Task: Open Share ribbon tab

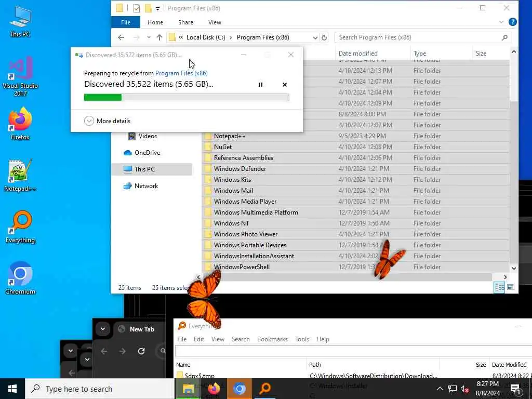Action: pos(185,22)
